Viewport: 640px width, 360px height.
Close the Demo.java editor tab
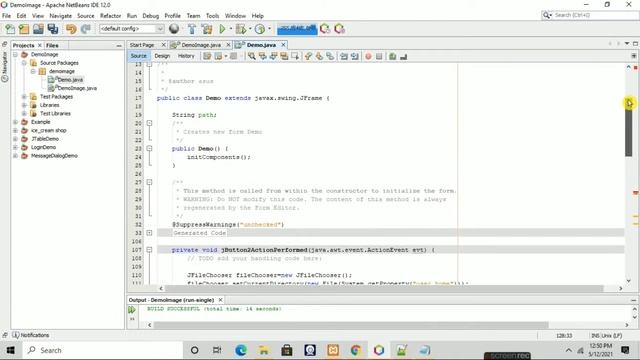(283, 44)
